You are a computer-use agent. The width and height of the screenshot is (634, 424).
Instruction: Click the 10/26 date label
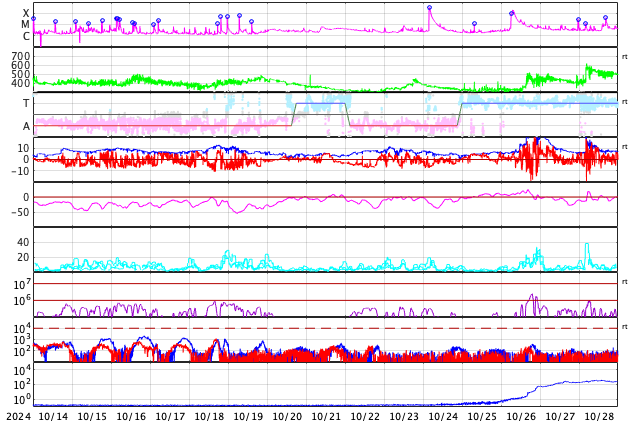point(521,416)
